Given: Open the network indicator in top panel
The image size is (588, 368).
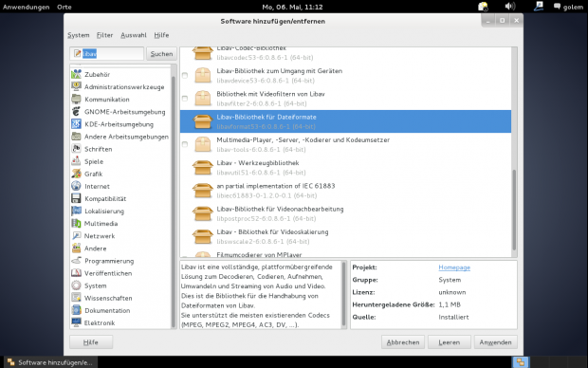Looking at the screenshot, I should [x=539, y=7].
